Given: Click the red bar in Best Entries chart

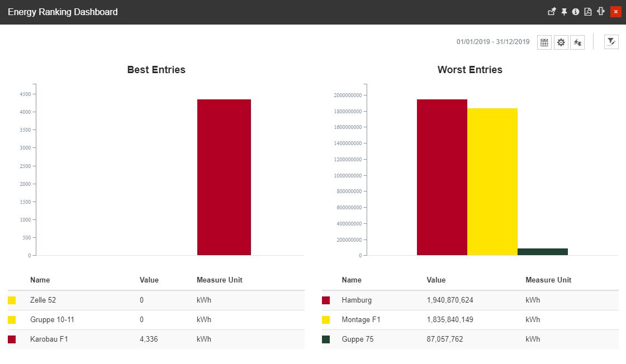Looking at the screenshot, I should click(x=224, y=179).
